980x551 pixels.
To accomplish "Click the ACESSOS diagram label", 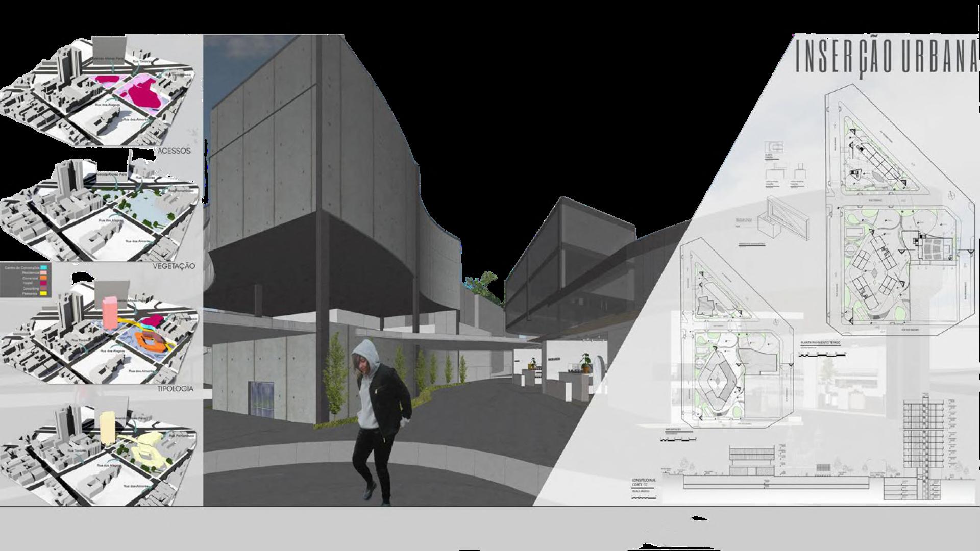I will pos(174,151).
